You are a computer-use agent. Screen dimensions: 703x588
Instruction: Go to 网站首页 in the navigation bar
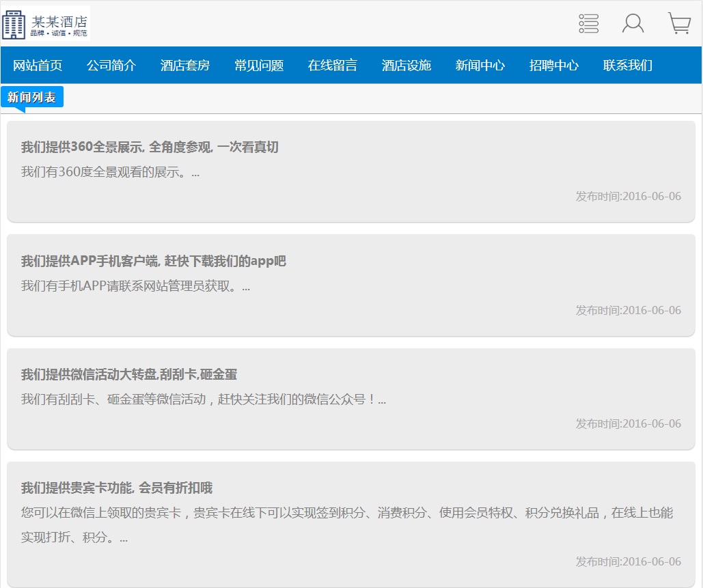pyautogui.click(x=38, y=66)
